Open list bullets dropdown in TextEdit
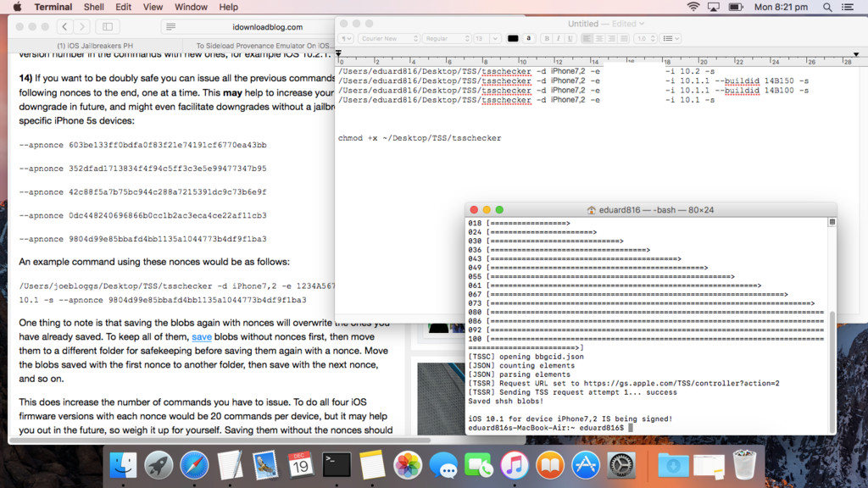Screen dimensions: 868x488 click(x=671, y=38)
